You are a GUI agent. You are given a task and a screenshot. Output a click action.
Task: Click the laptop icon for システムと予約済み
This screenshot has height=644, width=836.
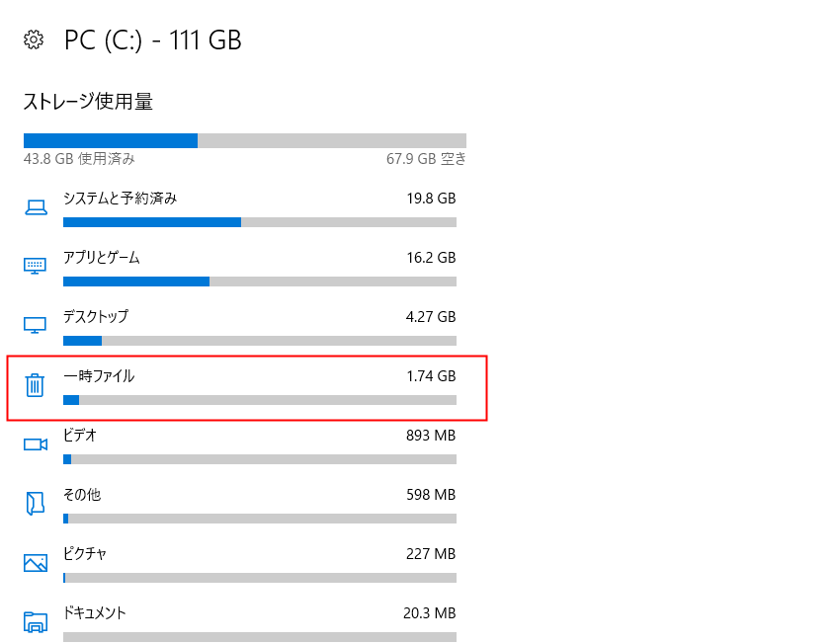pos(36,206)
